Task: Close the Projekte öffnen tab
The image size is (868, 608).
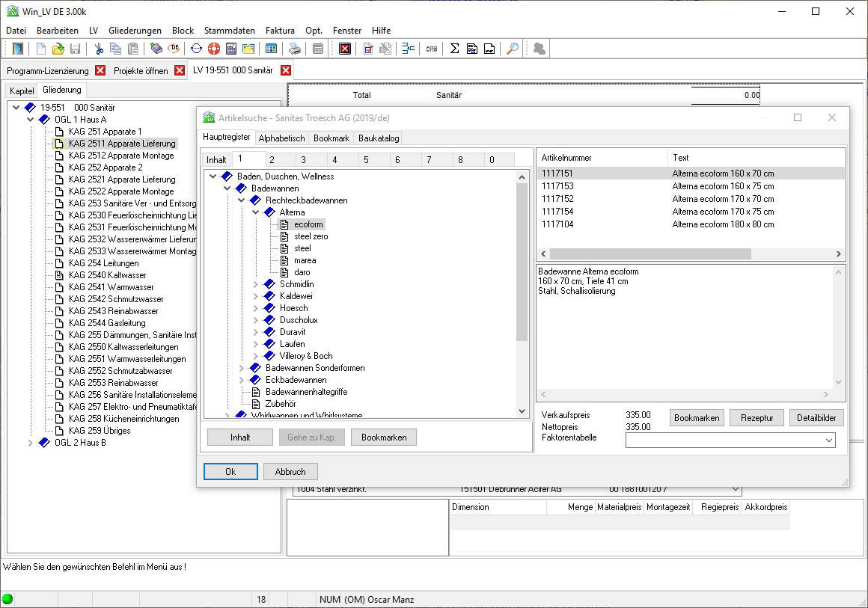Action: coord(180,70)
